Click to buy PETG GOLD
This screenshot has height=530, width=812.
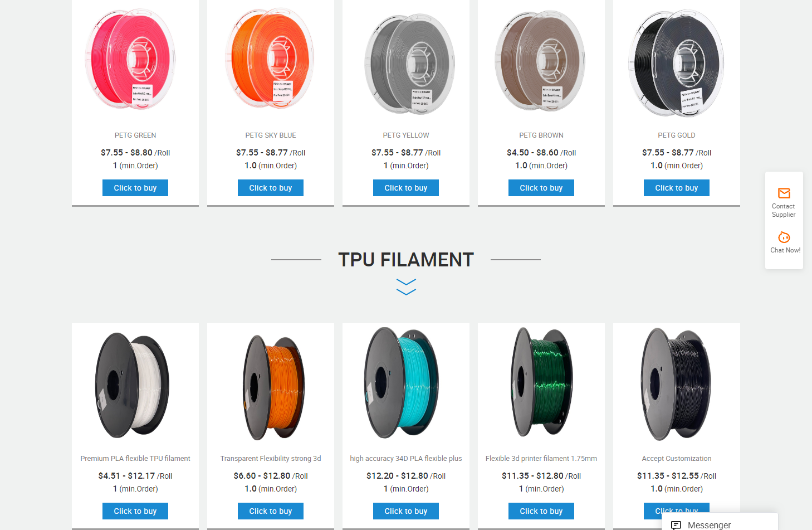coord(677,188)
